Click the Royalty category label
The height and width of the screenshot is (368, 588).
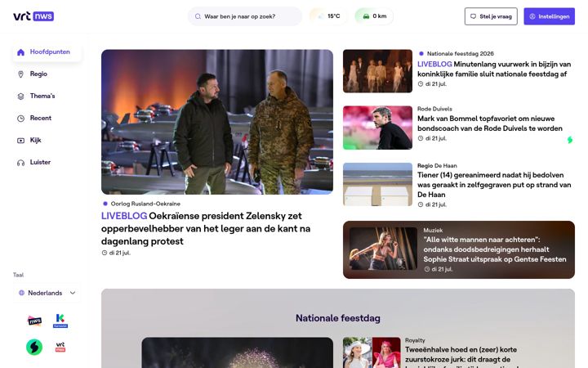(x=415, y=340)
